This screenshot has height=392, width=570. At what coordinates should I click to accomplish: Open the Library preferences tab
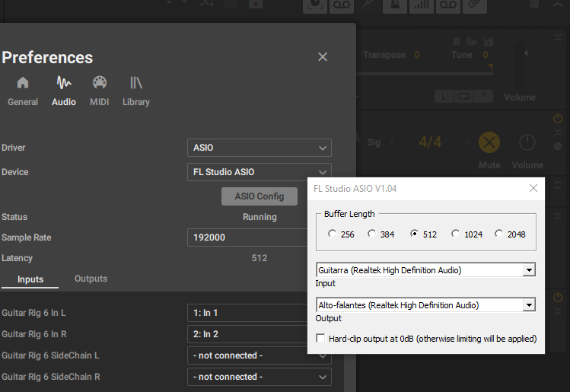(136, 91)
